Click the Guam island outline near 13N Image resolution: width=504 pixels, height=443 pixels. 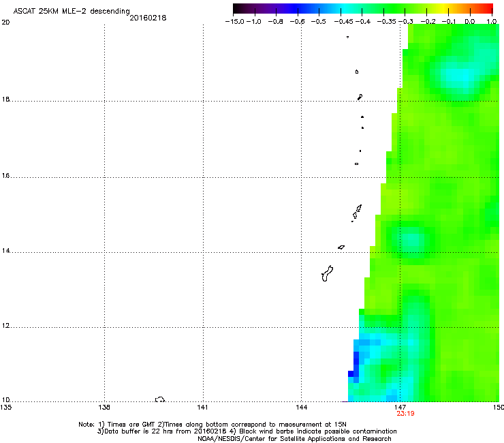[327, 273]
